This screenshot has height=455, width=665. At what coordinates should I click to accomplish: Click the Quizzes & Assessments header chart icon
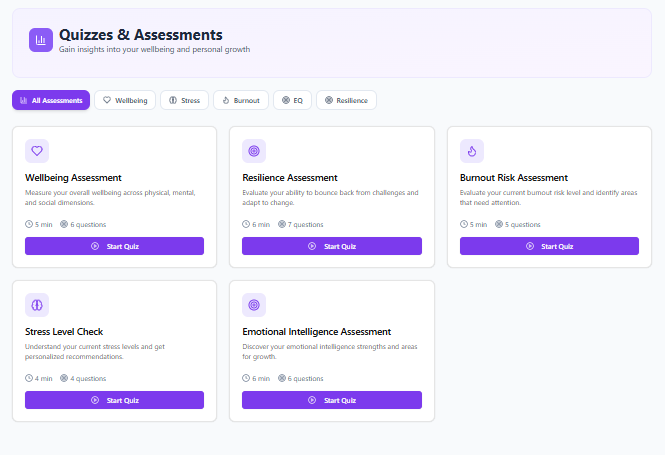[41, 40]
